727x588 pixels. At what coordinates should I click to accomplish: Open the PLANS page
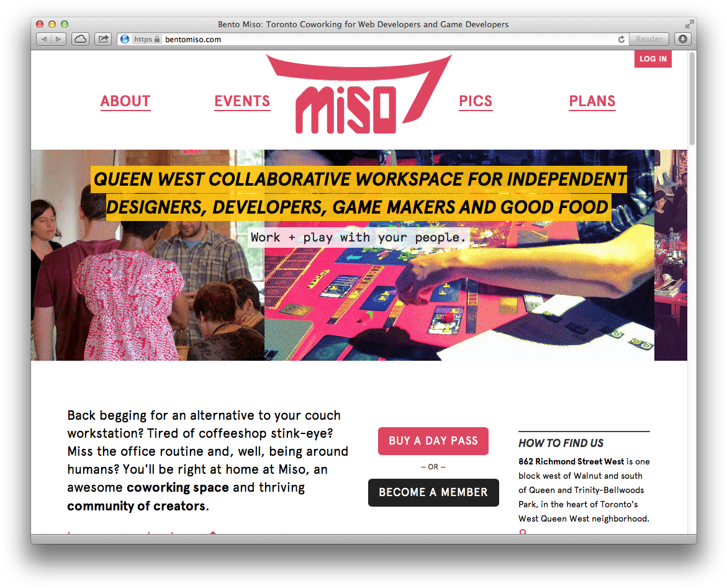pyautogui.click(x=592, y=101)
